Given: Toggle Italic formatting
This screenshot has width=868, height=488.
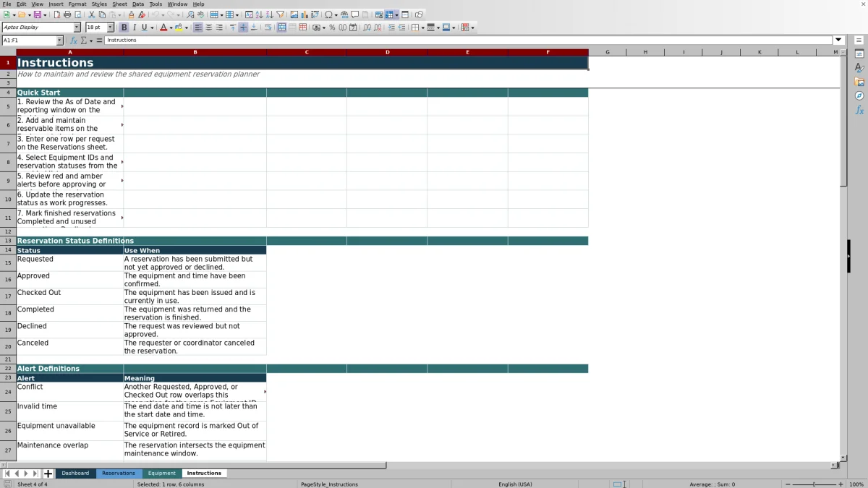Looking at the screenshot, I should tap(134, 27).
